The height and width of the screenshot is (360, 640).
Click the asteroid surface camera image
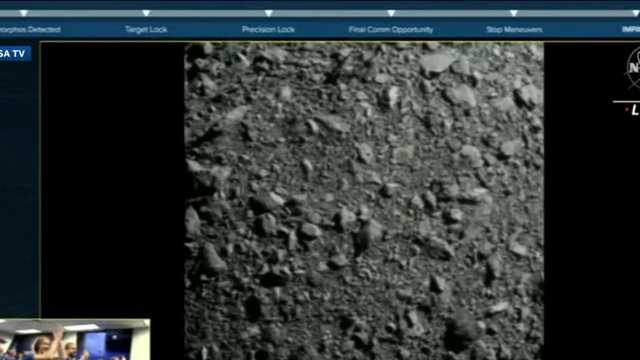point(364,201)
